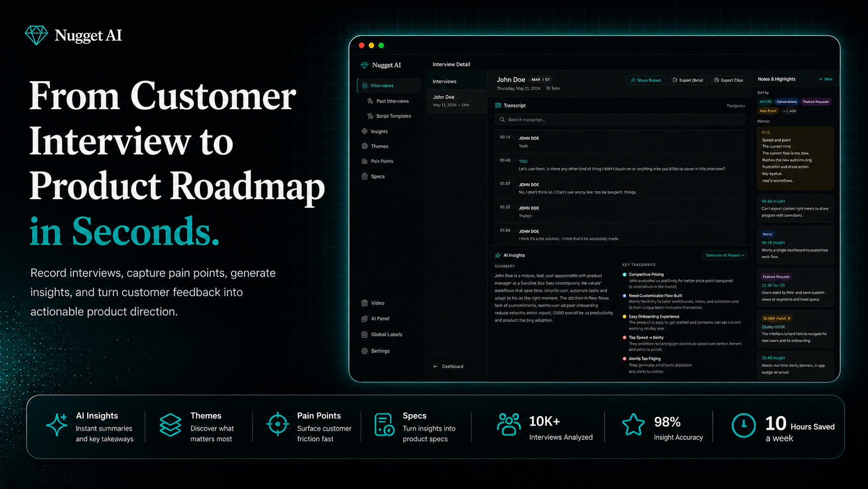Open the 04:42 Insight note
Viewport: 868px width, 489px height.
[x=795, y=208]
